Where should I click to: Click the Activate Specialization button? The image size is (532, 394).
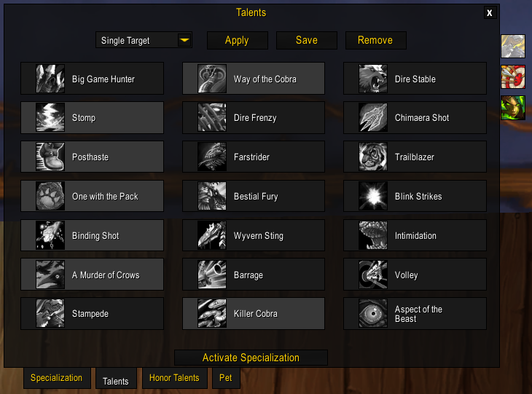(x=251, y=358)
